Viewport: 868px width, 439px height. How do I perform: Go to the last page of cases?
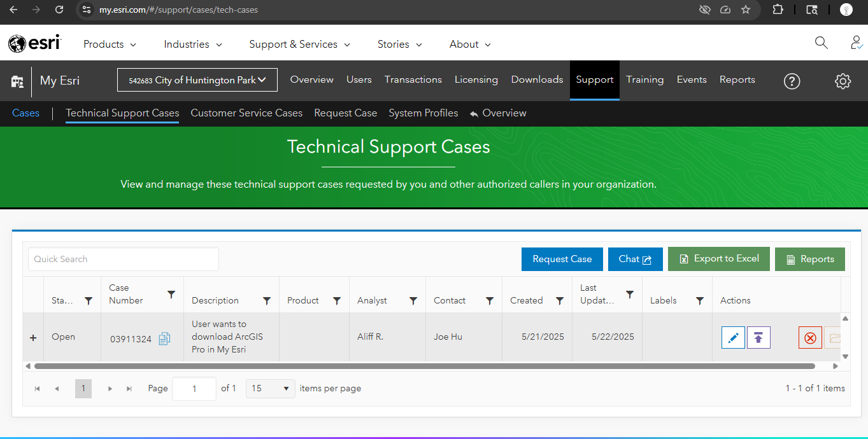pos(129,389)
